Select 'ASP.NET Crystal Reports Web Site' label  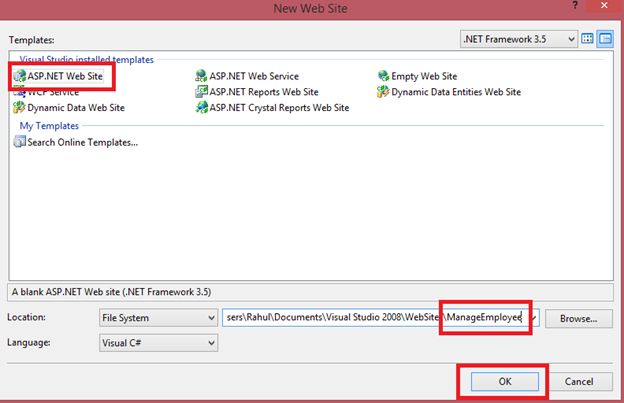pos(279,108)
